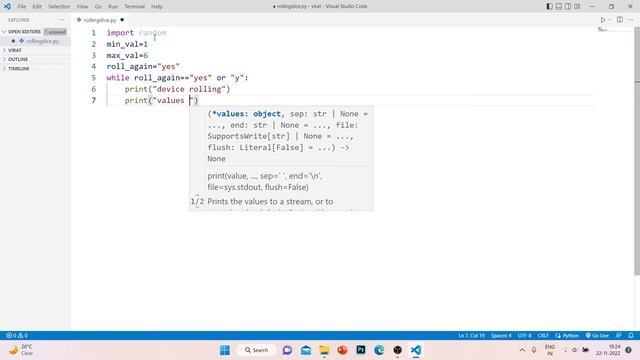Screen dimensions: 640x360
Task: Expand the Timeline section
Action: [18, 69]
